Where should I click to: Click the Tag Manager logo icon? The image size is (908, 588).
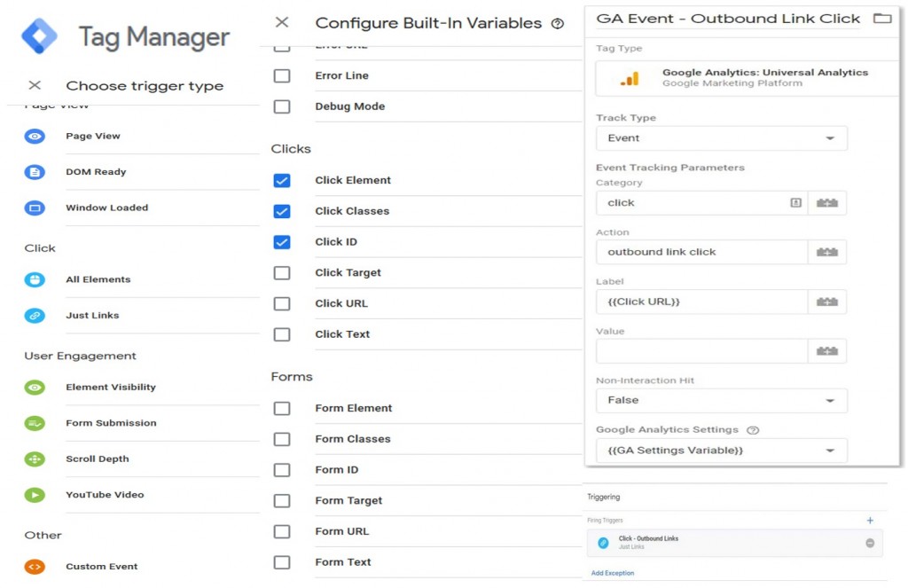click(39, 35)
